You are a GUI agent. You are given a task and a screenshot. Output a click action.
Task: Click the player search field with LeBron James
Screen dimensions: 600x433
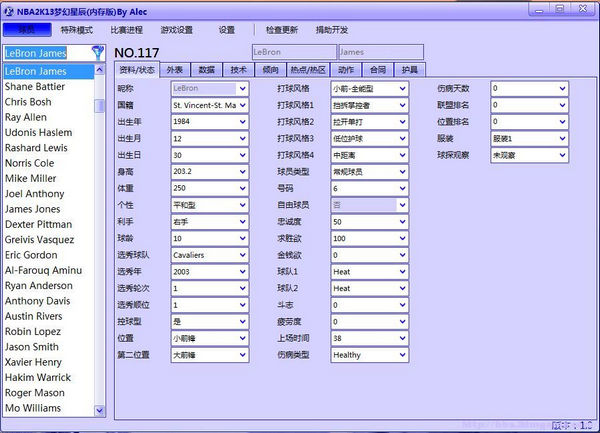coord(48,53)
